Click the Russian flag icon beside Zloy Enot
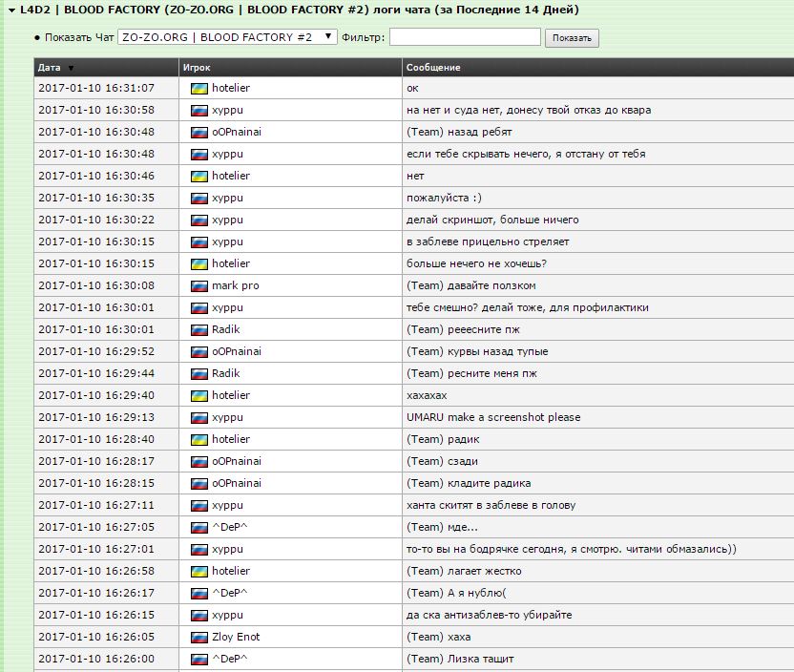Viewport: 794px width, 672px height. point(199,637)
